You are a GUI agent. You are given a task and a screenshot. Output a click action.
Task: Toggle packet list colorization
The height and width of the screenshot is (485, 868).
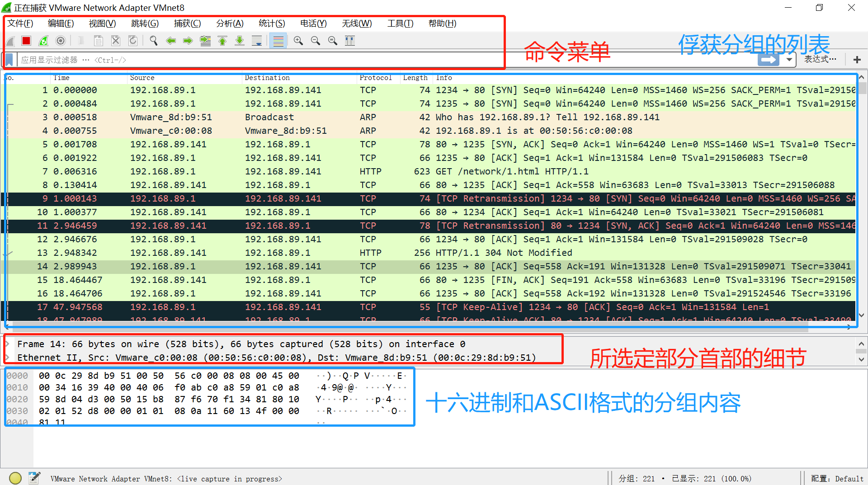coord(278,41)
